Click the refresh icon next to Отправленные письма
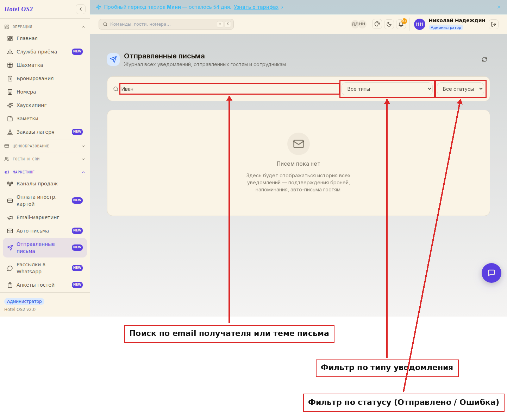 pos(484,59)
